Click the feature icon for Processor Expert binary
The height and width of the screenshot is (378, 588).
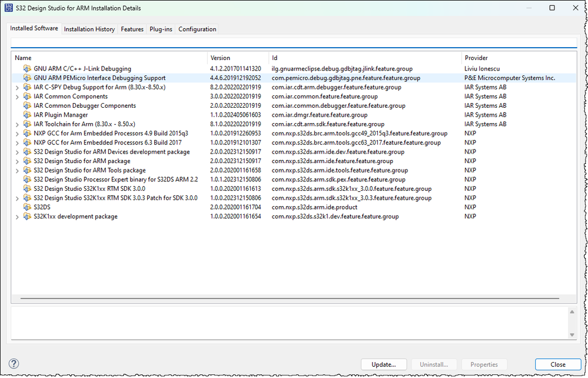(27, 180)
